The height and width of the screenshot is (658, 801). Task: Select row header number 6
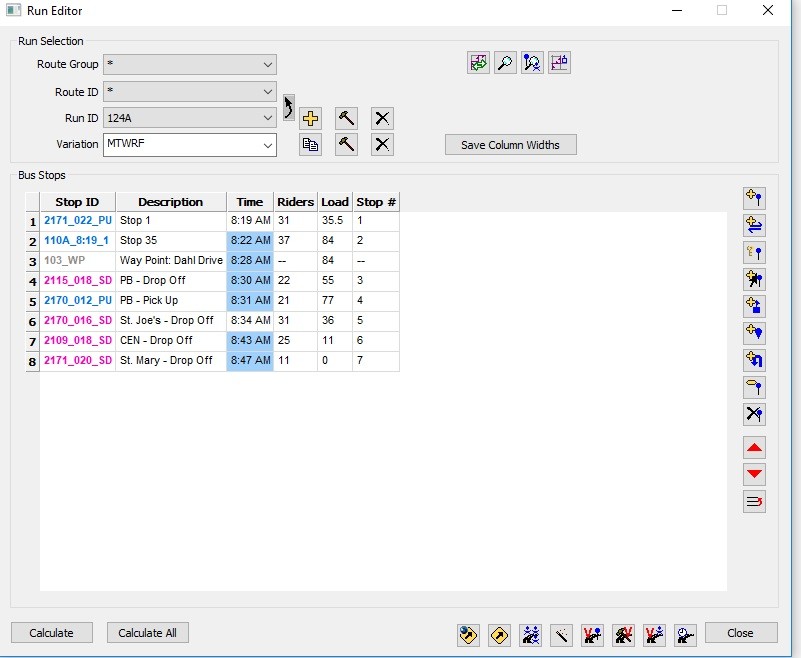33,321
